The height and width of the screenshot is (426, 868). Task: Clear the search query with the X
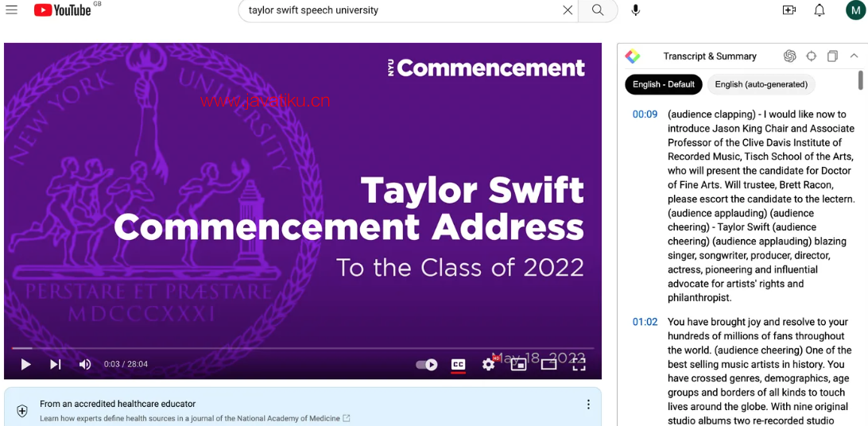[x=568, y=10]
